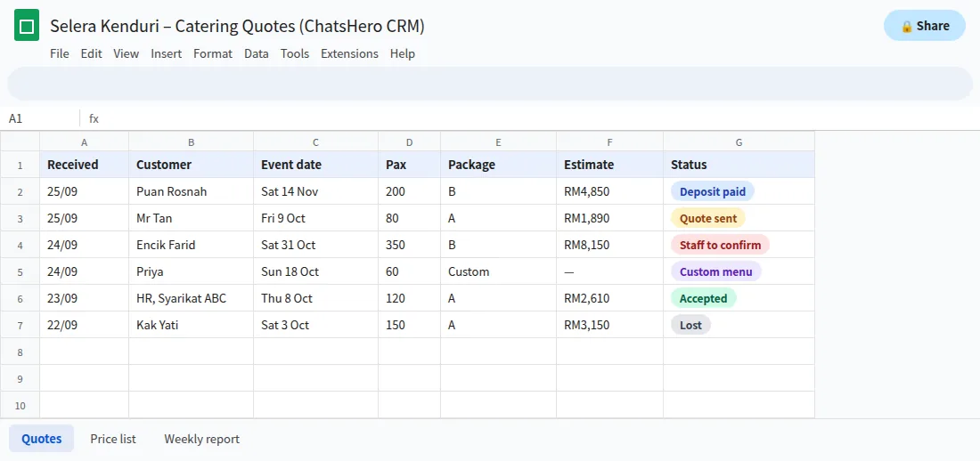Click the Event date header cell

[315, 165]
